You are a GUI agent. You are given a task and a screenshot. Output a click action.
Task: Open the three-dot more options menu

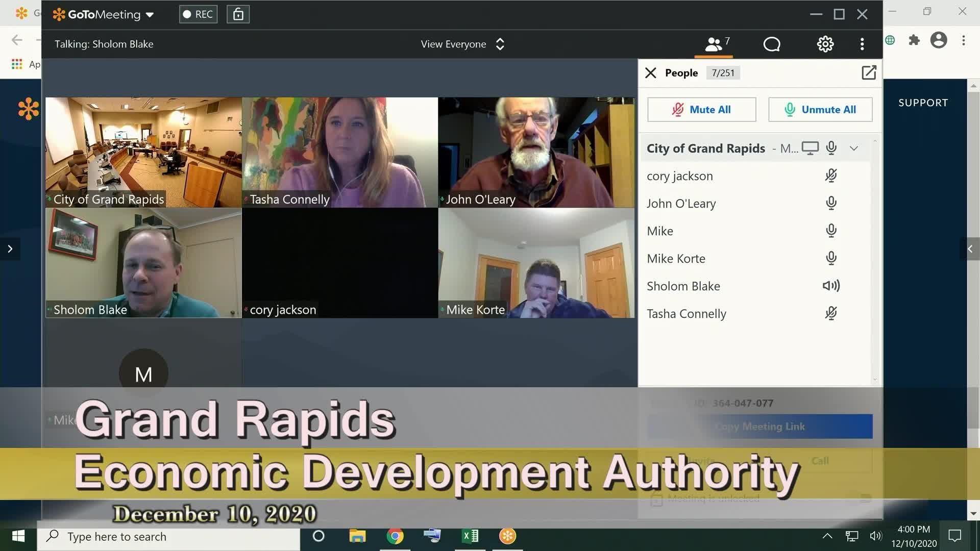coord(862,44)
